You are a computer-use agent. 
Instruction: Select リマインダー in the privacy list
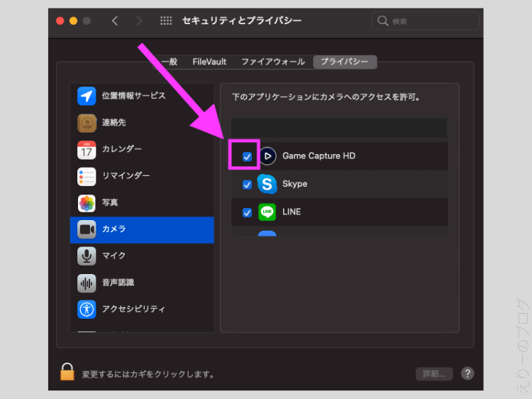142,176
